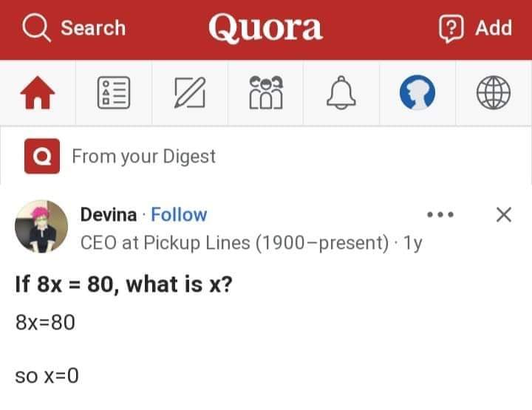The image size is (532, 410).
Task: Click the "CEO at Pickup Lines" credential
Action: (x=233, y=242)
